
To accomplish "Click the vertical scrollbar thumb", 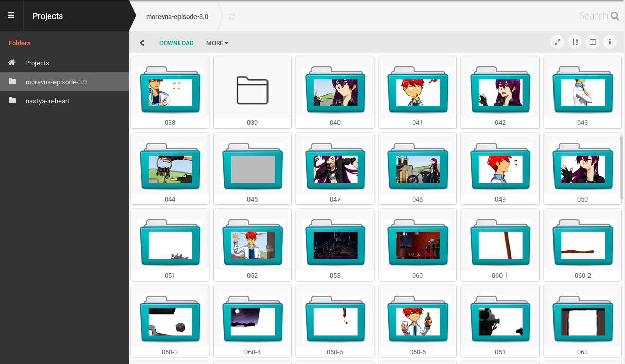I will [x=622, y=167].
